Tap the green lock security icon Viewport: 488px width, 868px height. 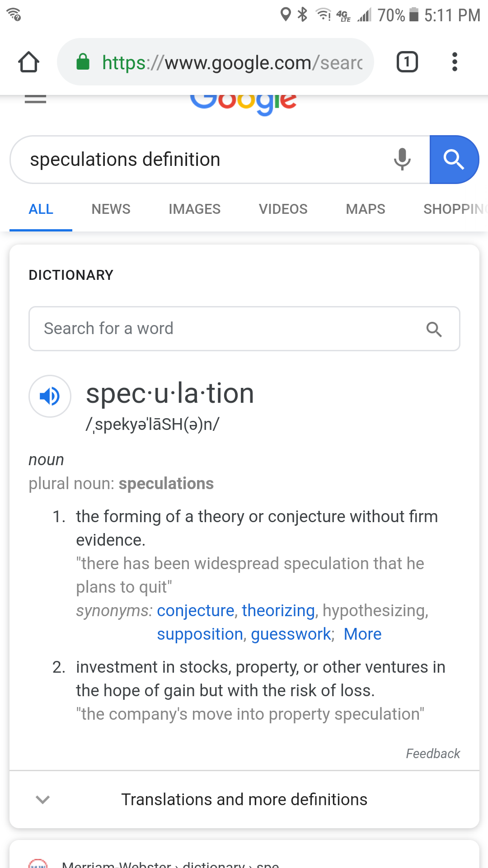pos(83,62)
